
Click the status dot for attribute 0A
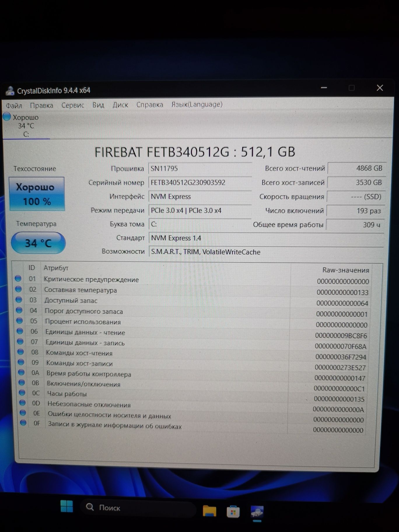[x=21, y=372]
